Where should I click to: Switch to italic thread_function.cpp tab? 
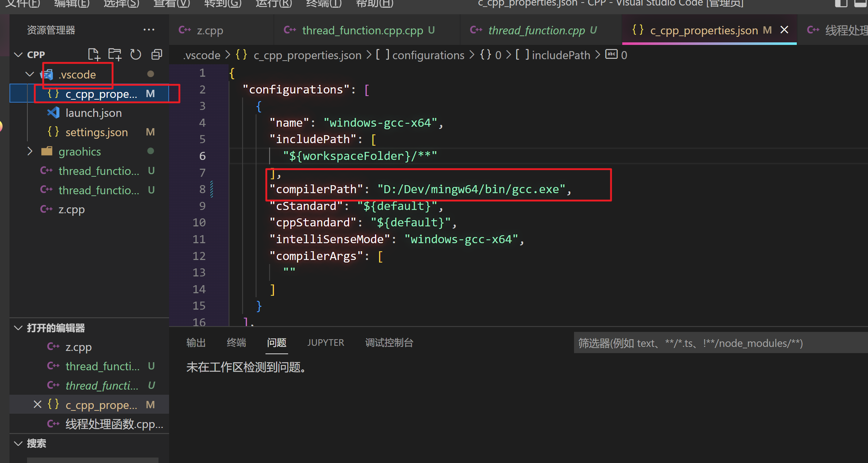[x=540, y=30]
